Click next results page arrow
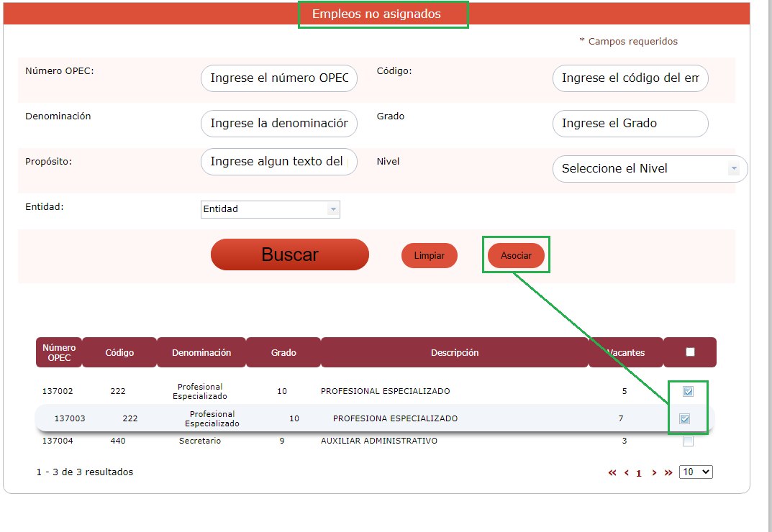The image size is (772, 532). coord(654,473)
